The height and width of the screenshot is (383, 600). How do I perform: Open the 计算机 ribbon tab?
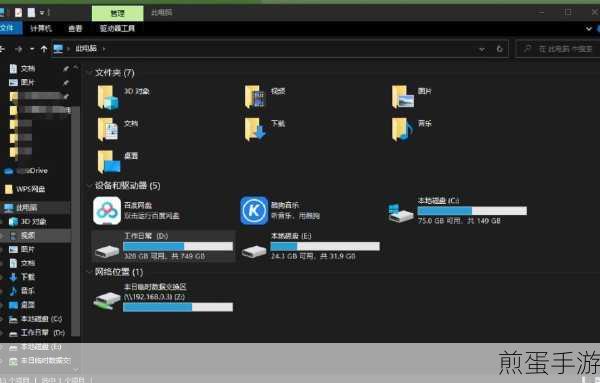[41, 28]
